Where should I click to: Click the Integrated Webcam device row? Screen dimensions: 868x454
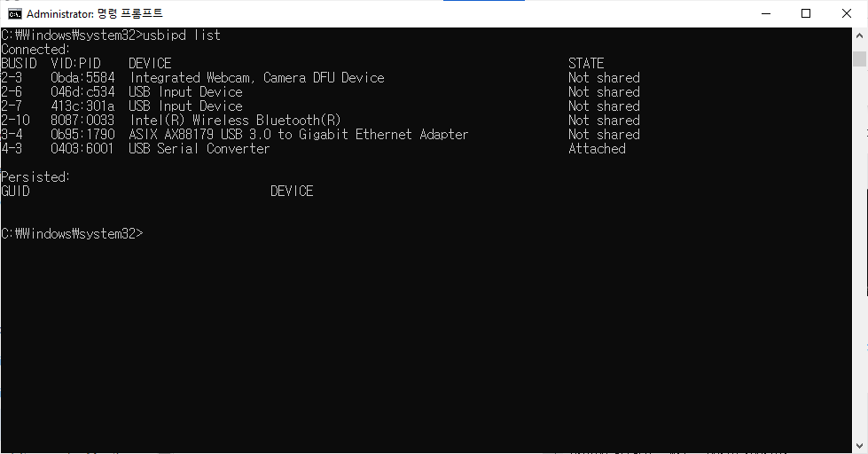pyautogui.click(x=257, y=78)
